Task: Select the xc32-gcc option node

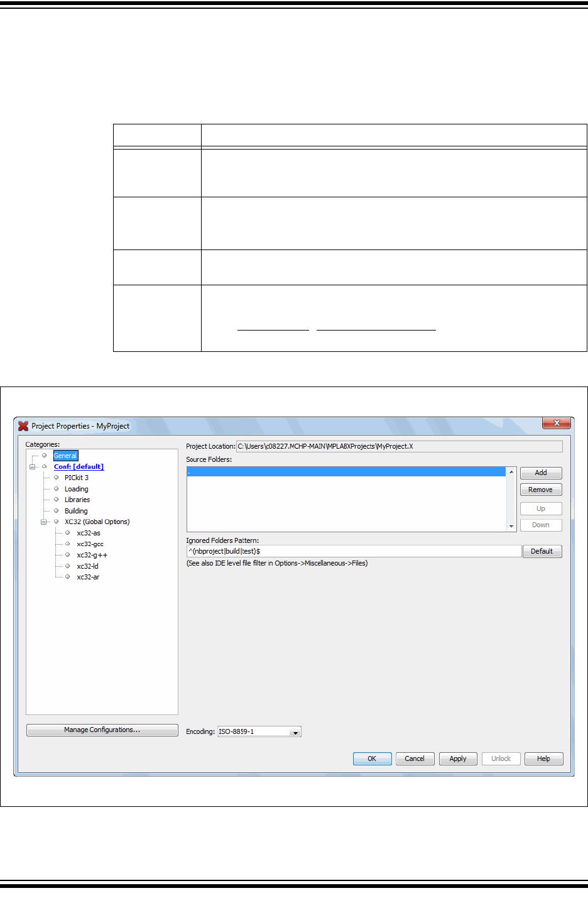Action: pos(90,544)
